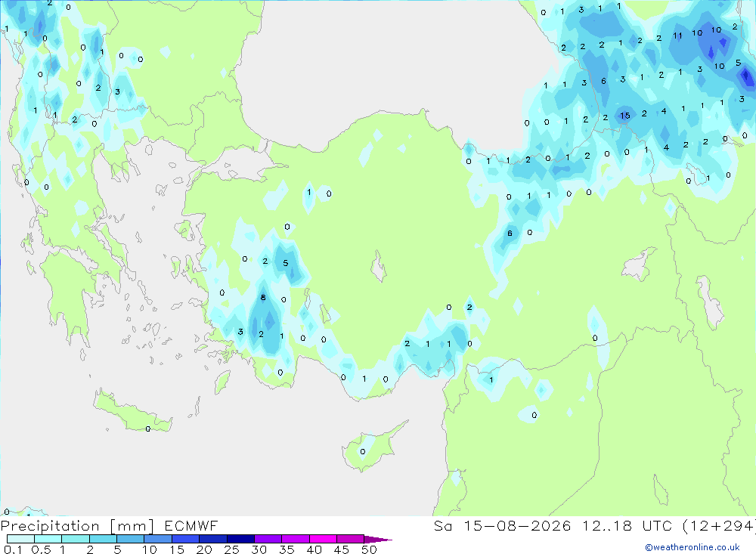The width and height of the screenshot is (756, 554).
Task: Select the 40–45 mm magenta legend swatch
Action: pos(323,539)
